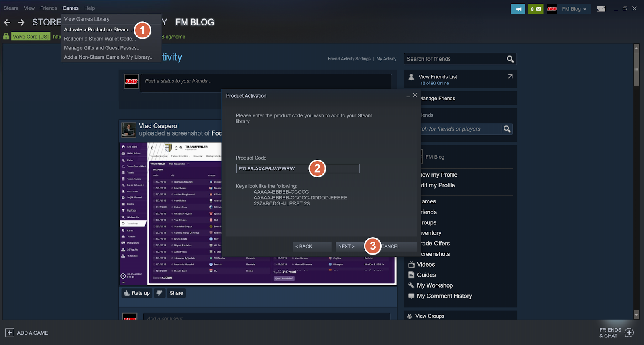Click ADD A GAME text
The height and width of the screenshot is (345, 644).
33,333
